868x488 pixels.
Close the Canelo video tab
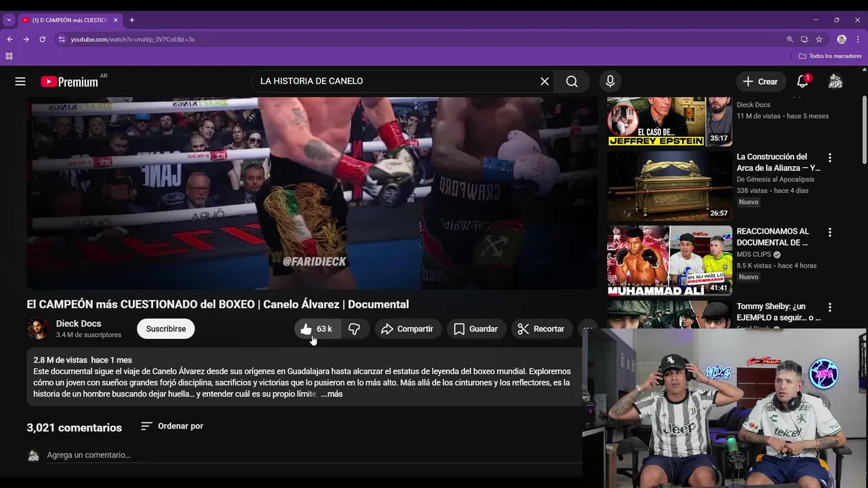(x=115, y=20)
